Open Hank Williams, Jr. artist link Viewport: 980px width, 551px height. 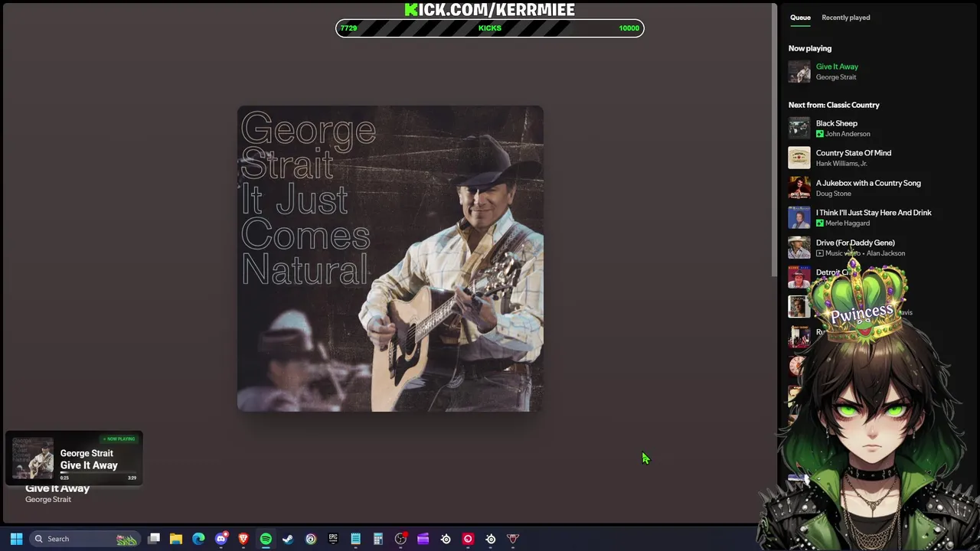[x=841, y=164]
